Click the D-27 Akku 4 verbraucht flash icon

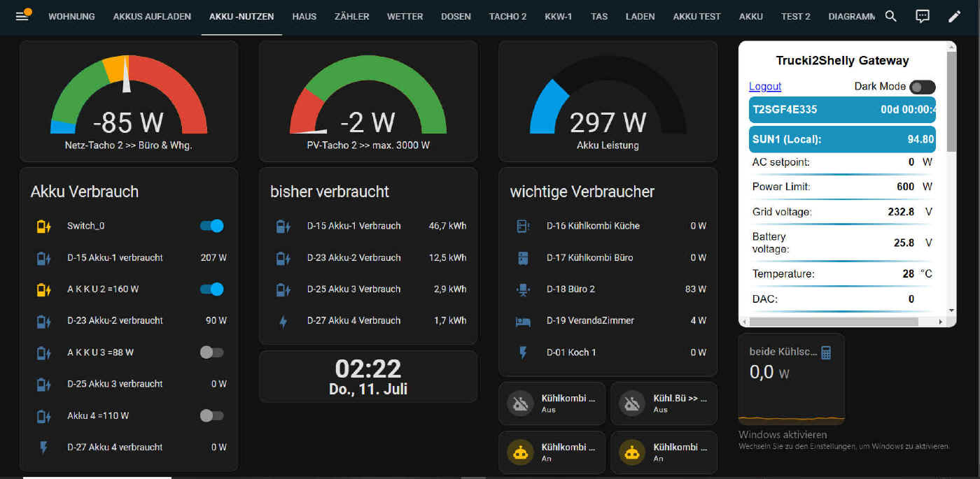click(43, 447)
